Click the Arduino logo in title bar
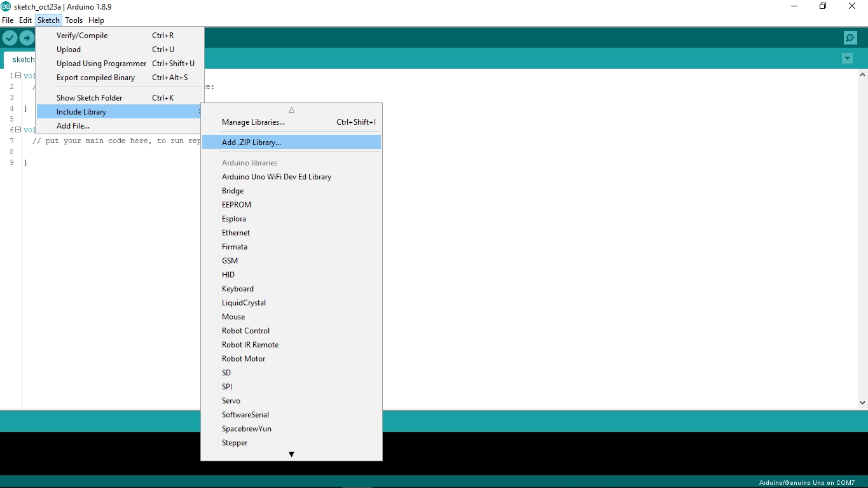868x488 pixels. click(x=6, y=6)
